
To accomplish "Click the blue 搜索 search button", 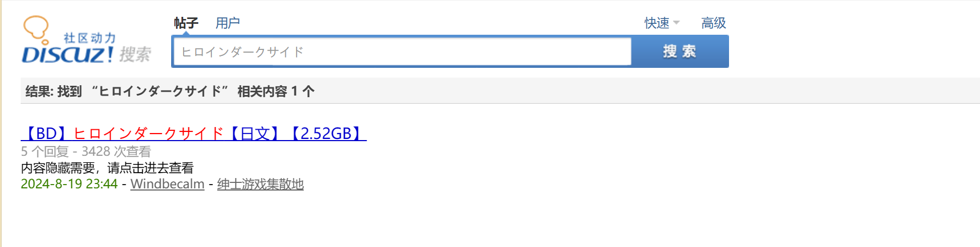I will click(x=680, y=52).
